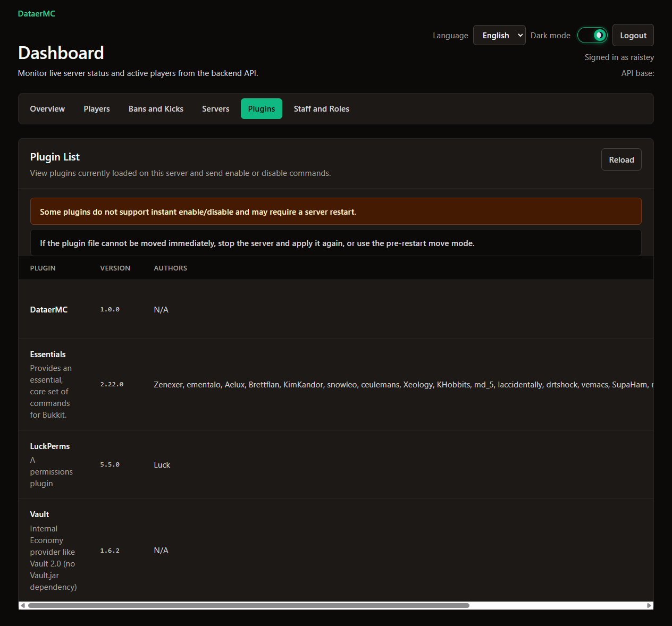Screen dimensions: 672x626
Task: Click the Dashboard heading
Action: pyautogui.click(x=61, y=53)
